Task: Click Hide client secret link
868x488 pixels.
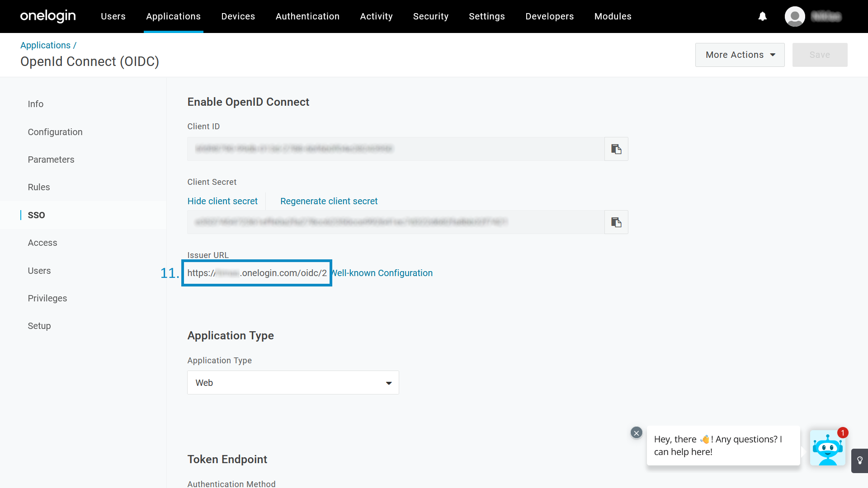Action: pyautogui.click(x=222, y=201)
